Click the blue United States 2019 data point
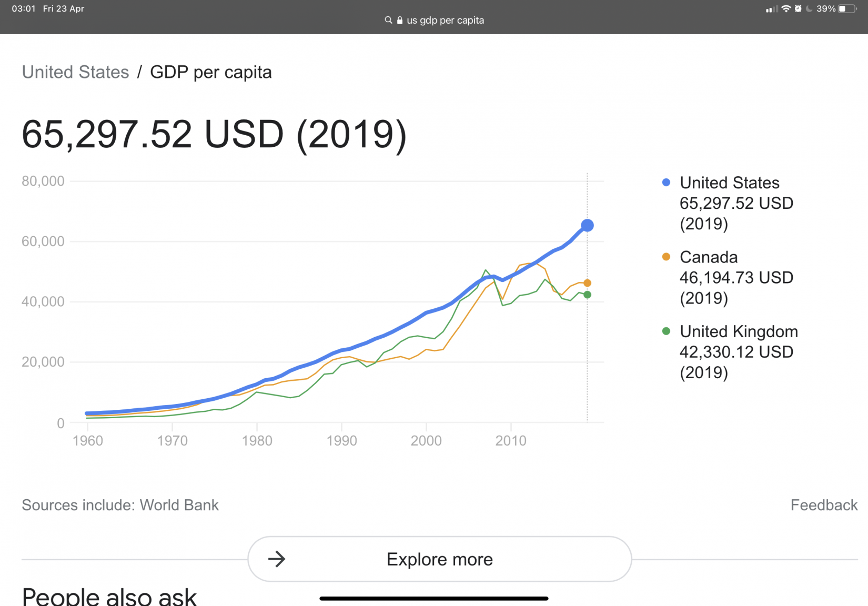This screenshot has height=606, width=868. [x=587, y=226]
